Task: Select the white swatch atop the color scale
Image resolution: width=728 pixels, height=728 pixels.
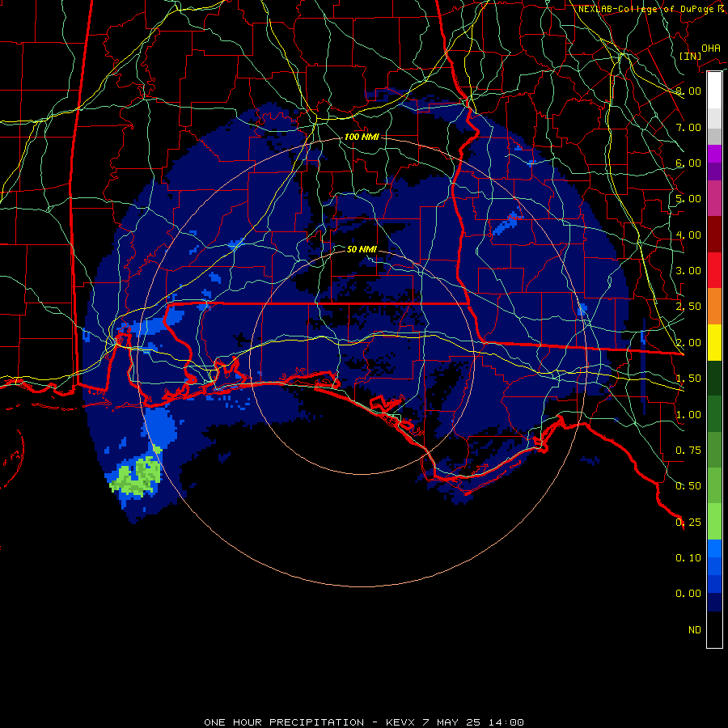Action: 714,90
